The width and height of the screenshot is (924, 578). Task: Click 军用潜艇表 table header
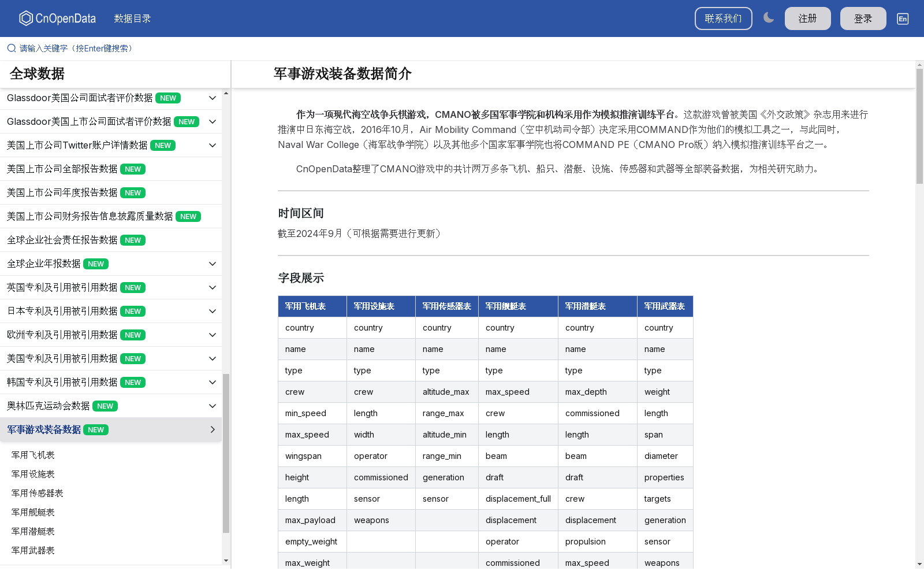coord(598,306)
